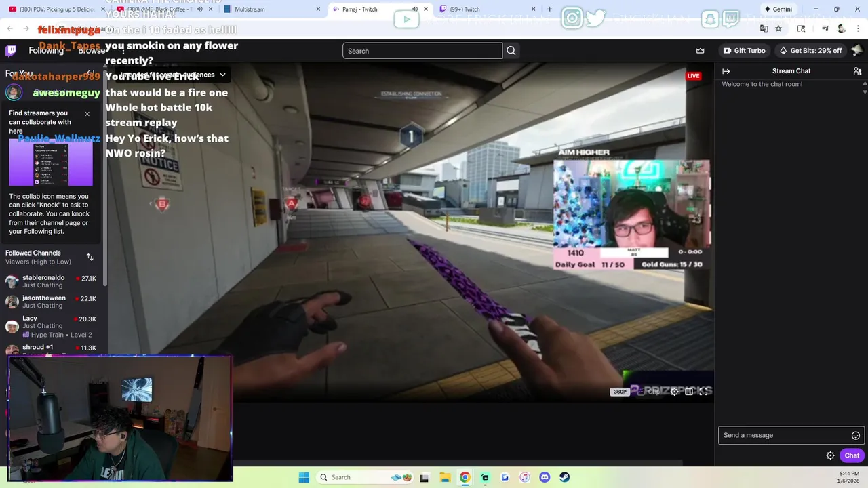Screen dimensions: 868x488
Task: Click the purple Chat send button
Action: coord(852,455)
